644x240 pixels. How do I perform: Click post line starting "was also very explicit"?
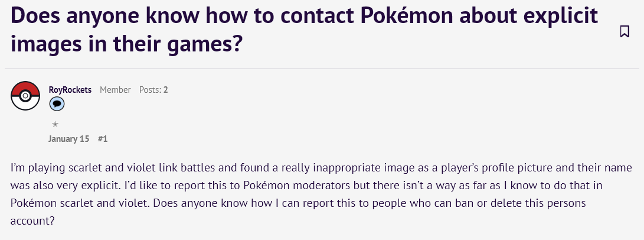(306, 186)
